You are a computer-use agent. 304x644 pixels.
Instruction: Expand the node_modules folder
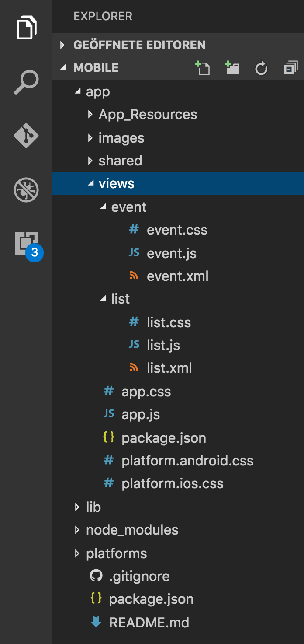[x=132, y=530]
